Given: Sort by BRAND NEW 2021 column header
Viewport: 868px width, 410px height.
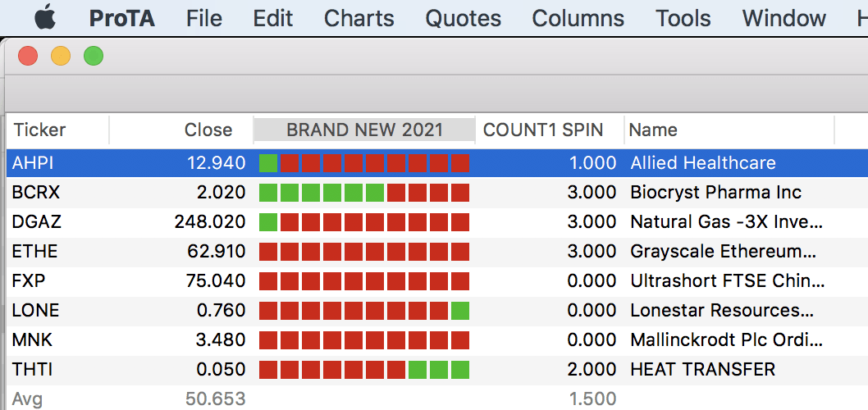Looking at the screenshot, I should pos(364,130).
